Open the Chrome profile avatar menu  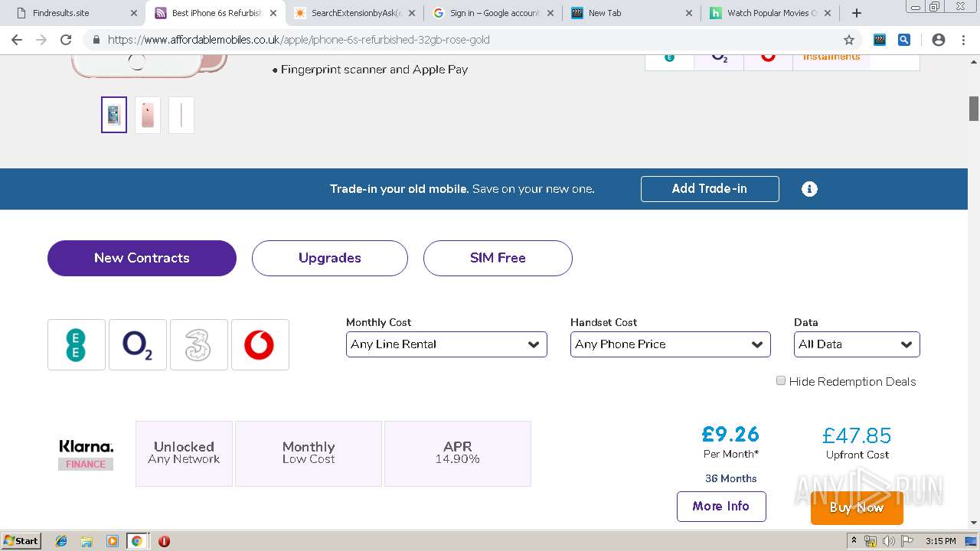point(939,40)
